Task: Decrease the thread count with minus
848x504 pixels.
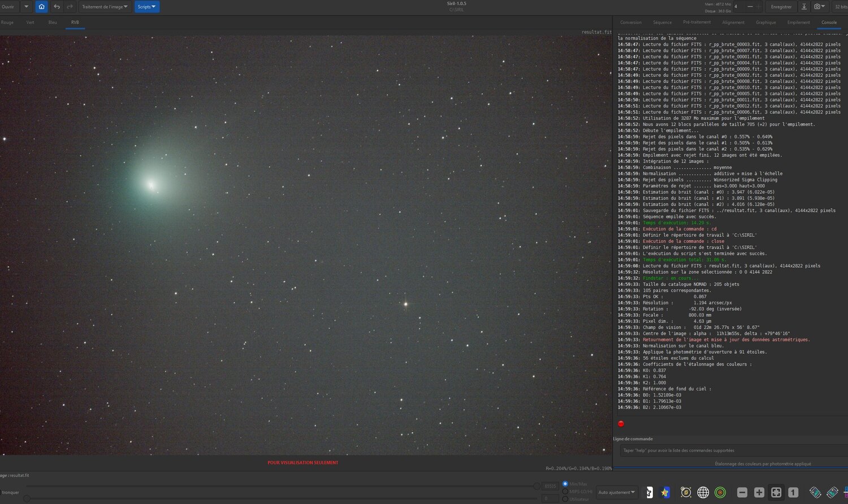Action: pos(750,7)
